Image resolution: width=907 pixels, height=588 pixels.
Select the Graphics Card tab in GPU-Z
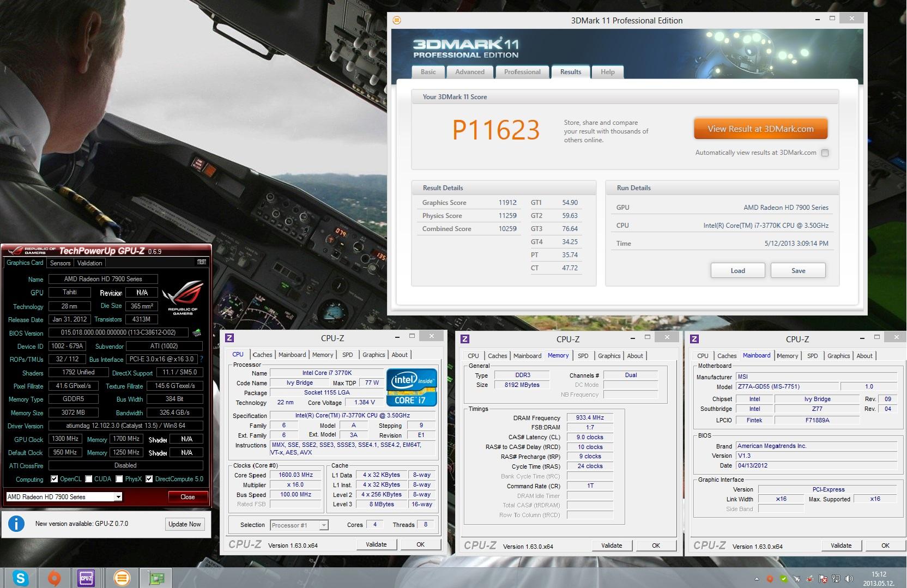(x=25, y=263)
